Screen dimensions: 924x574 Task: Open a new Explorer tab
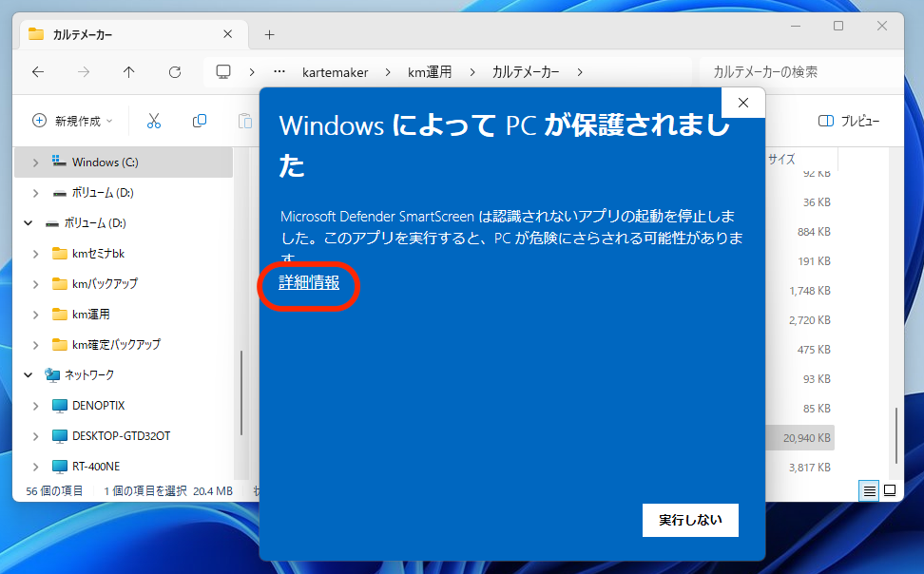(x=269, y=34)
